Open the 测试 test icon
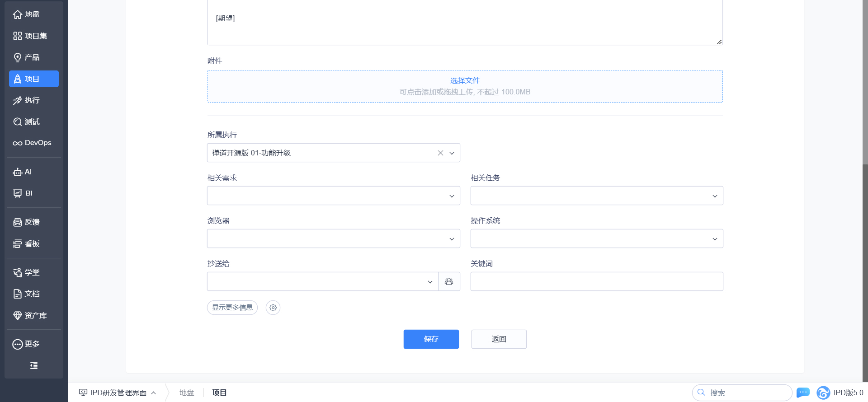Screen dimensions: 868x402 18,122
